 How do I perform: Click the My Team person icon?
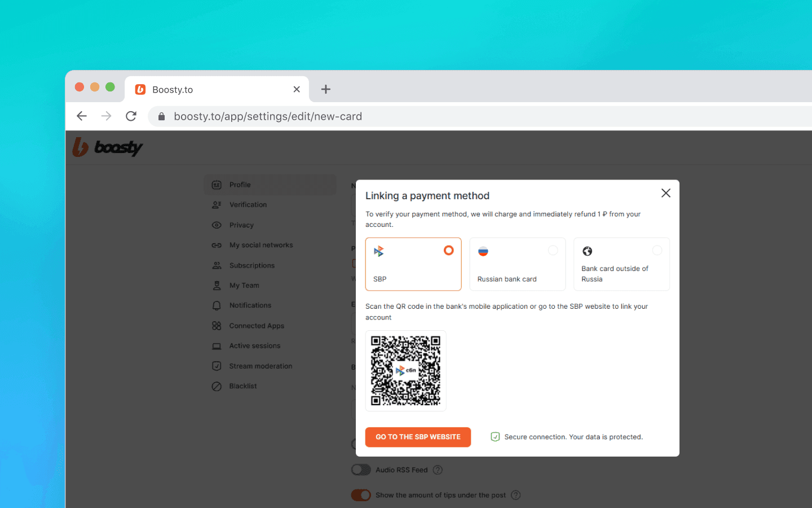(x=217, y=286)
